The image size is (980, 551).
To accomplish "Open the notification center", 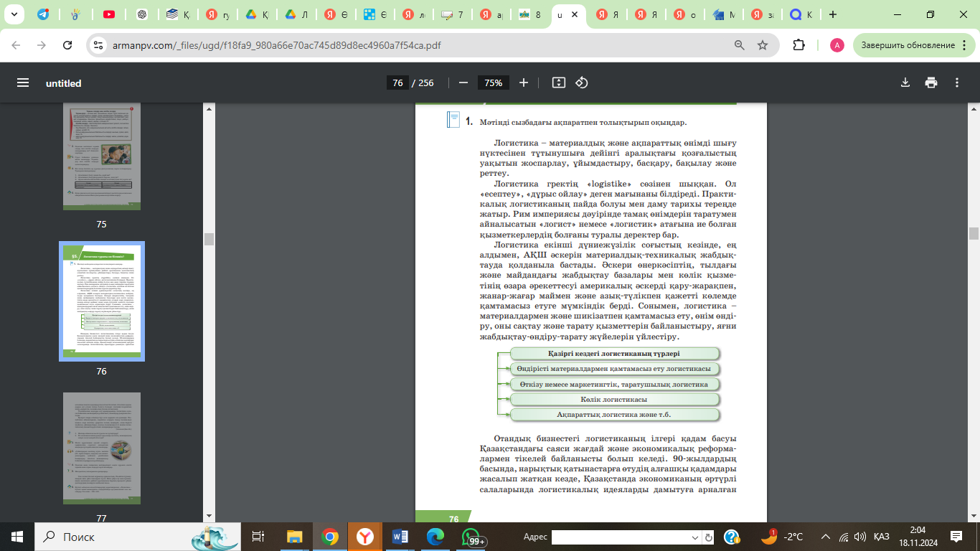I will tap(956, 537).
